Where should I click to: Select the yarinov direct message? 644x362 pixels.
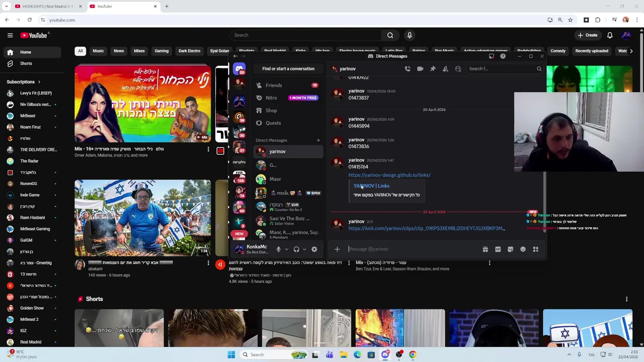coord(287,151)
